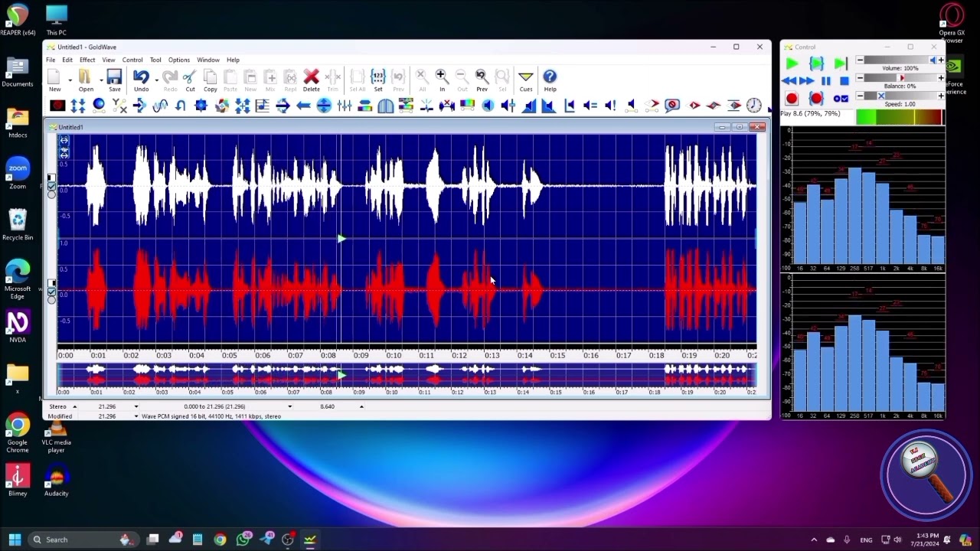The height and width of the screenshot is (551, 980).
Task: Click the Prev zoom magnifier icon
Action: click(482, 80)
